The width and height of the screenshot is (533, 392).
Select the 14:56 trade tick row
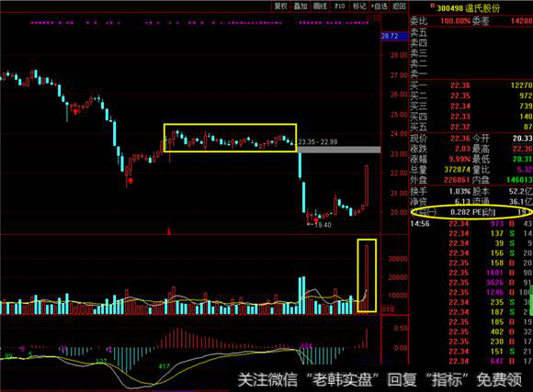click(x=471, y=223)
